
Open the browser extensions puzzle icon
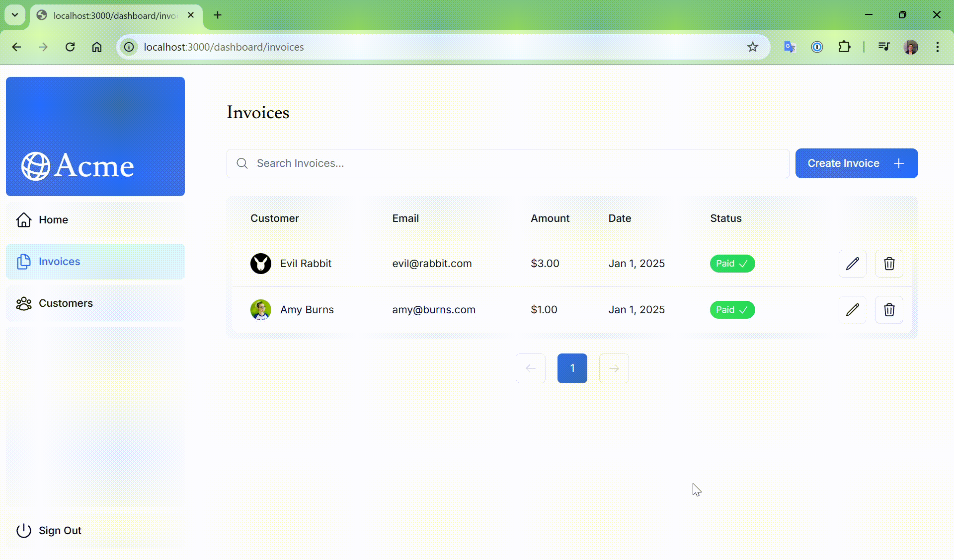(844, 47)
